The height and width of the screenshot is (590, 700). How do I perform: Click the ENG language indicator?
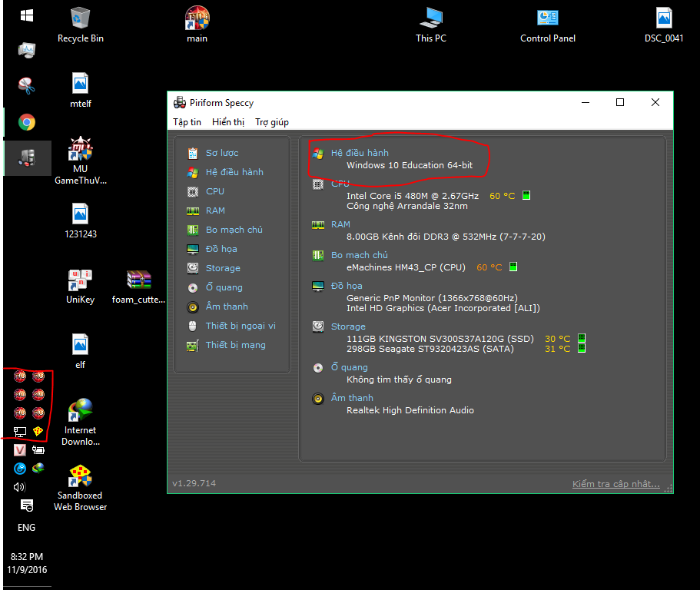click(x=26, y=528)
